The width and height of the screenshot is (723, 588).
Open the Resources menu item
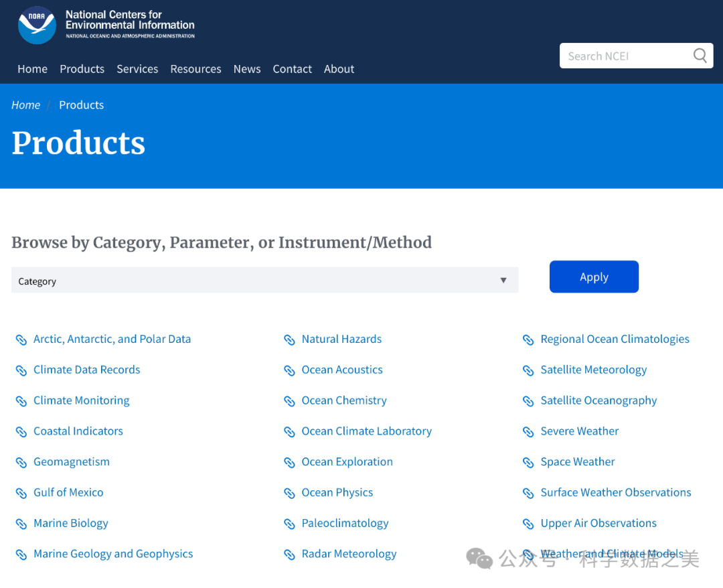[195, 69]
